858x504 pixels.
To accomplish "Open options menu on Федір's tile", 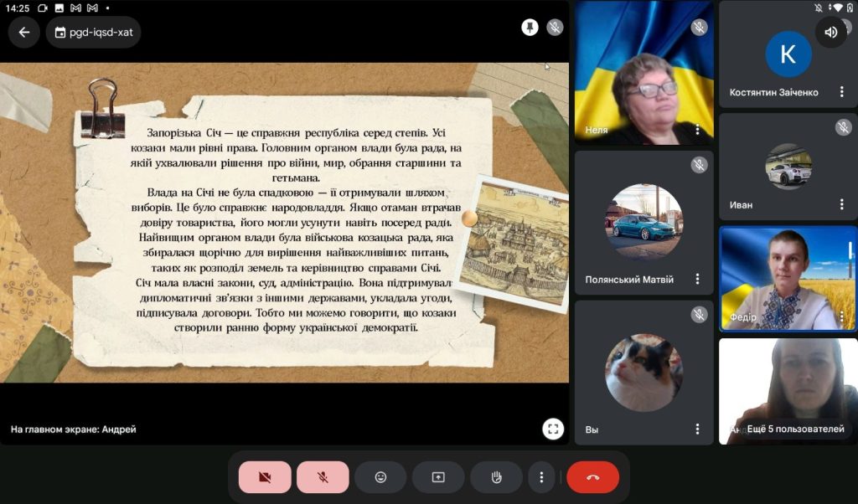I will 842,317.
